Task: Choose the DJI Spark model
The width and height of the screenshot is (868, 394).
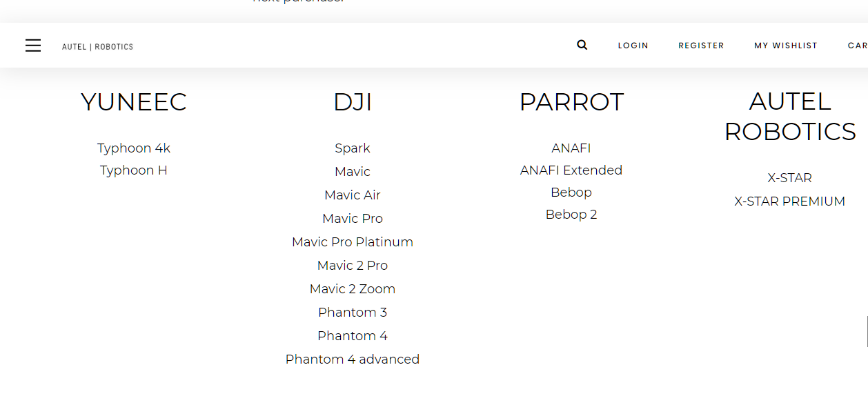Action: [353, 148]
